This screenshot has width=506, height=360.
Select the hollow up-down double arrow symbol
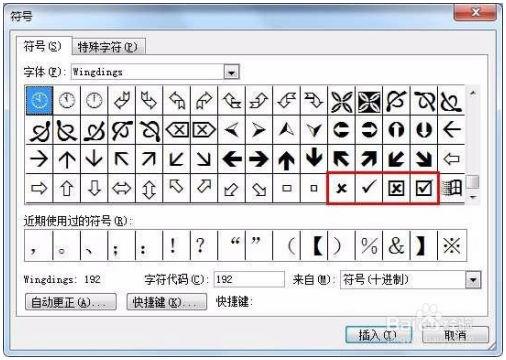tap(149, 188)
